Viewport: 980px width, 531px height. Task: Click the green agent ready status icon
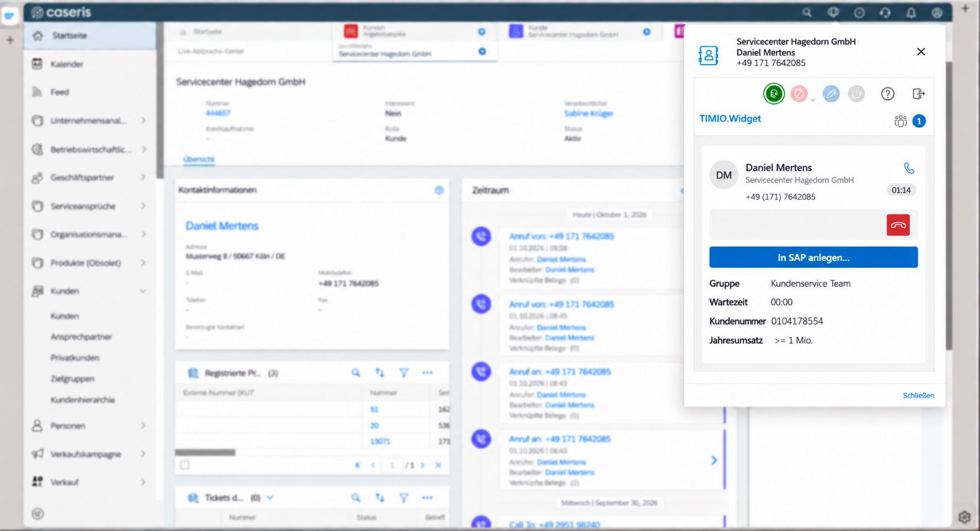(x=774, y=93)
